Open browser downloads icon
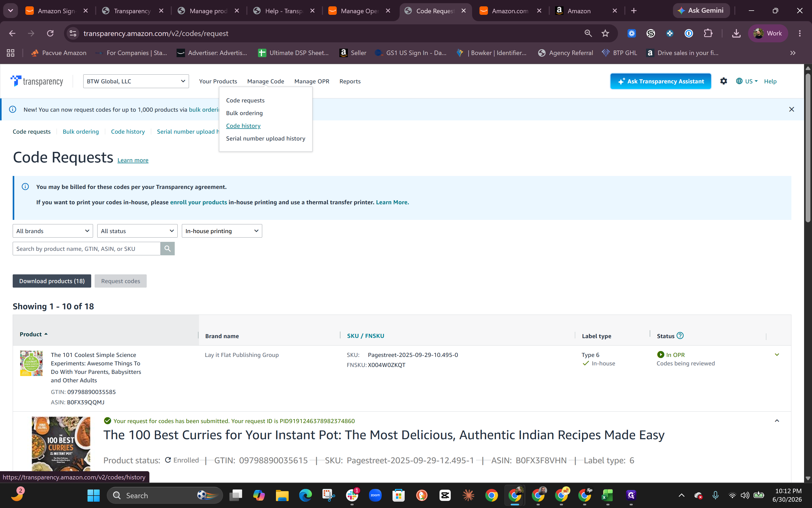 [736, 33]
